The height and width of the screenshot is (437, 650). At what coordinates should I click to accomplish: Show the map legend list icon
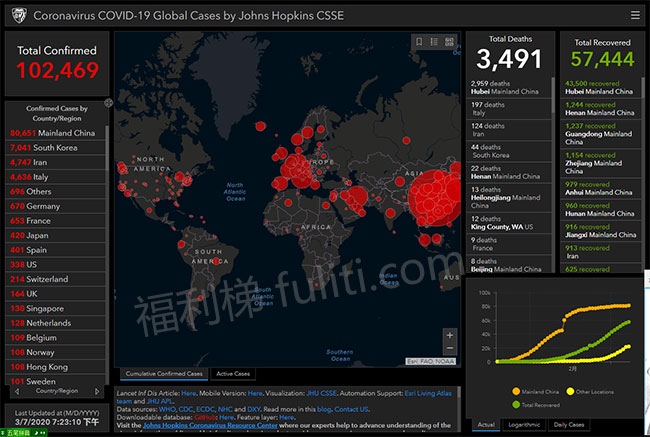point(434,41)
